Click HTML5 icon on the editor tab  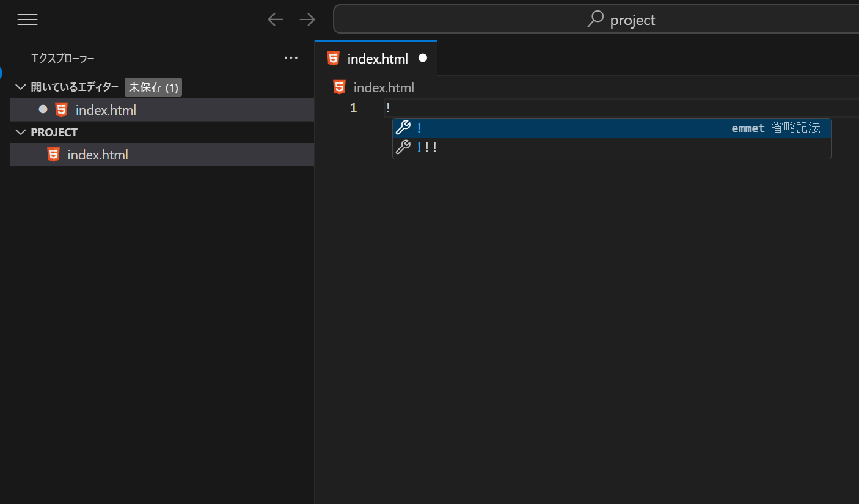tap(333, 59)
